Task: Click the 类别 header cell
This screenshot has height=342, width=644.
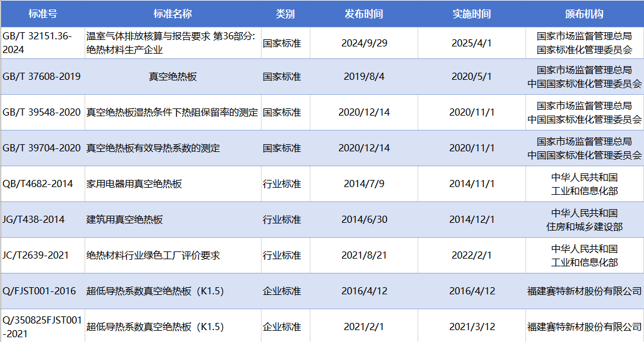Action: pyautogui.click(x=285, y=14)
